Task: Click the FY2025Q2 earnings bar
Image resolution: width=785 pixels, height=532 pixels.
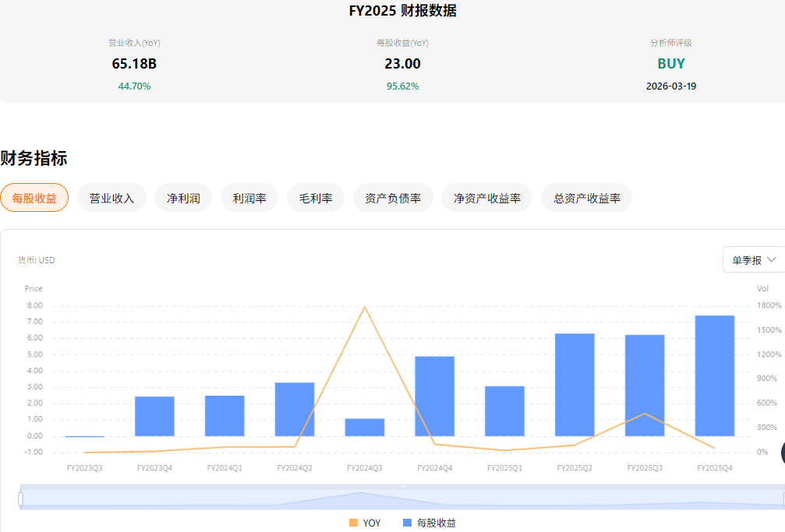Action: pyautogui.click(x=575, y=385)
